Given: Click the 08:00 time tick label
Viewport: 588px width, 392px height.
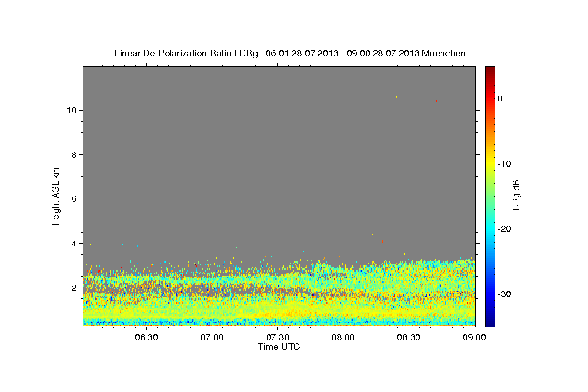Looking at the screenshot, I should pos(343,337).
